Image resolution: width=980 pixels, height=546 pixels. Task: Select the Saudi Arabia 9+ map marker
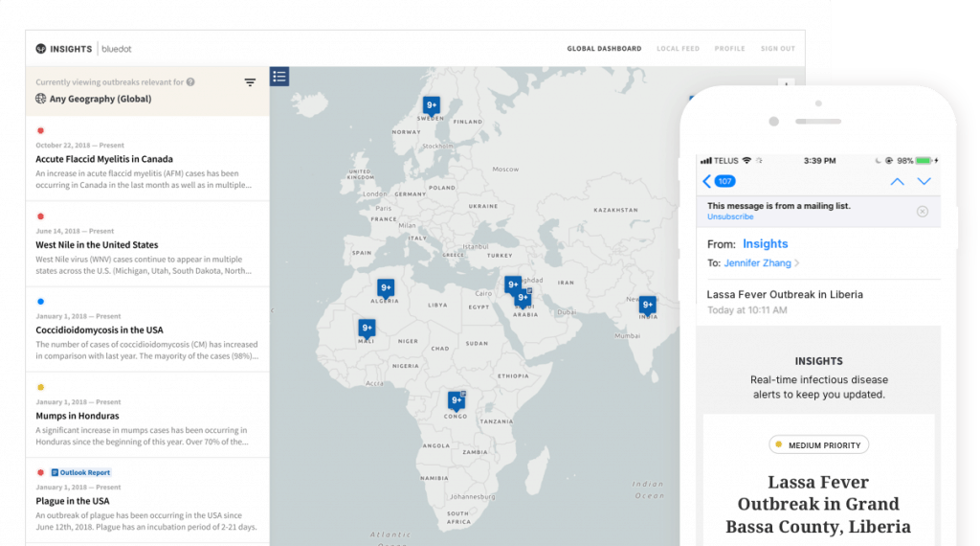click(523, 298)
